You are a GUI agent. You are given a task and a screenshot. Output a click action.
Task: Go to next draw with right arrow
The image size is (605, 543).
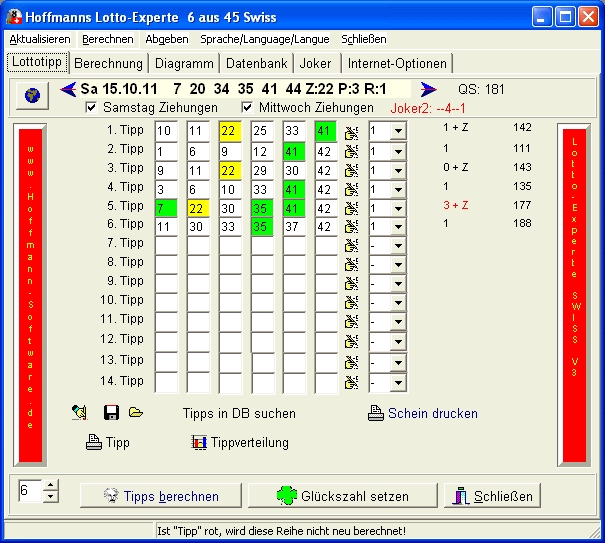tap(428, 90)
